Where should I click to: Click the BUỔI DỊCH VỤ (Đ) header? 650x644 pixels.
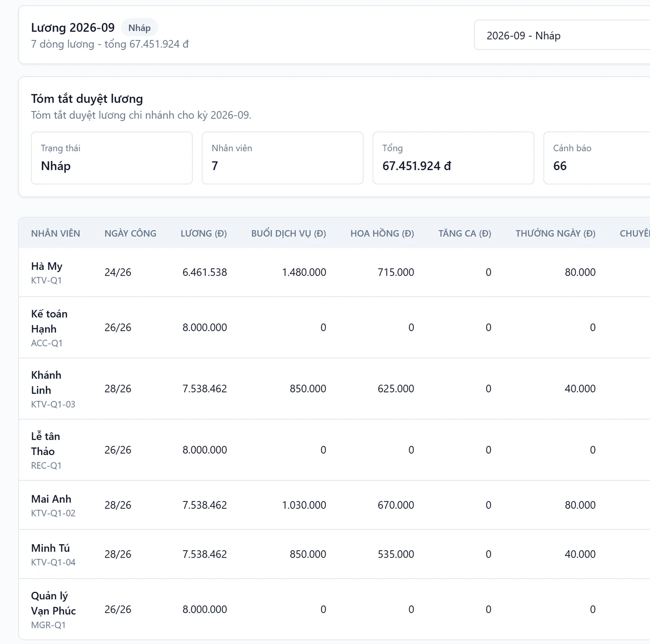coord(289,234)
